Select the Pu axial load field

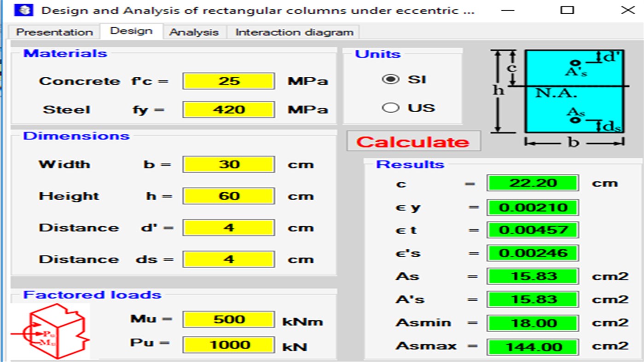pos(228,345)
